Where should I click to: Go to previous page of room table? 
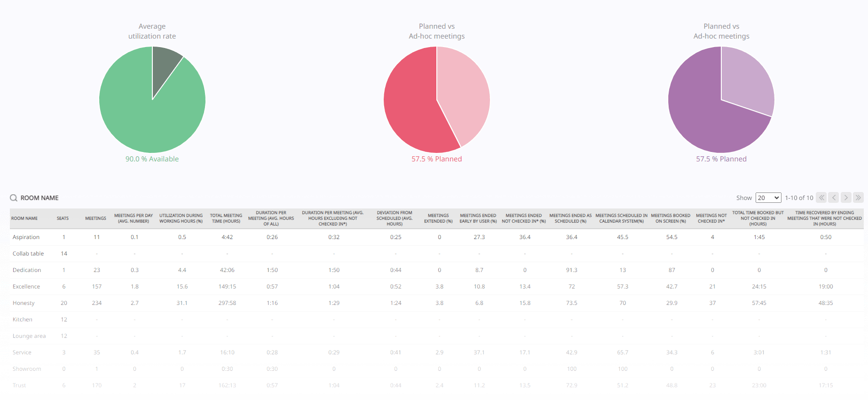pos(833,198)
